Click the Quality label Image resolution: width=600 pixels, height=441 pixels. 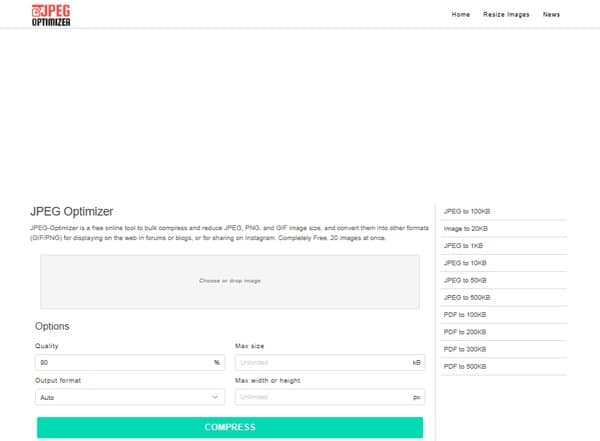click(47, 346)
